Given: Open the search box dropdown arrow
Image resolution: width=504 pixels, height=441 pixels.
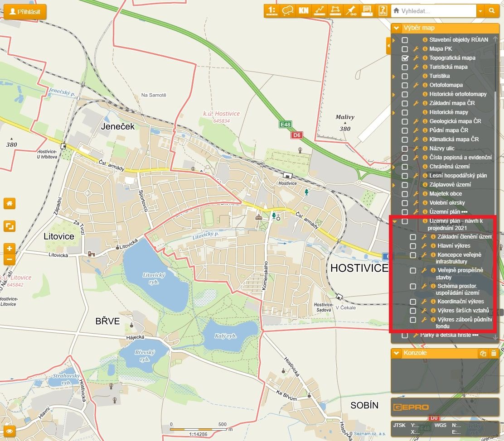Looking at the screenshot, I should (x=480, y=10).
